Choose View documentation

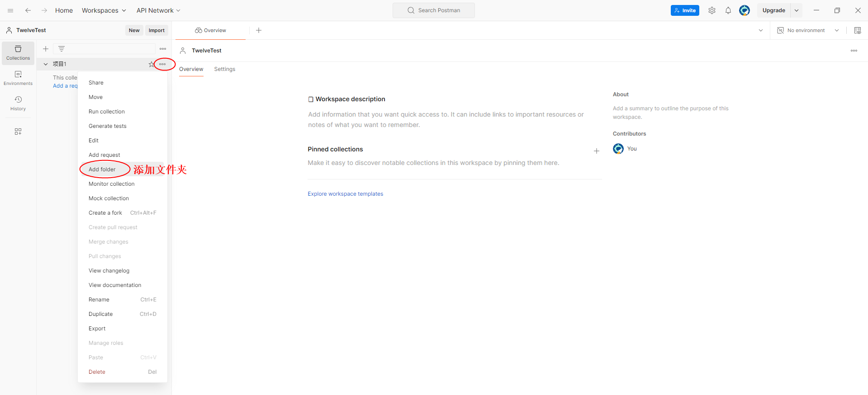[123, 285]
